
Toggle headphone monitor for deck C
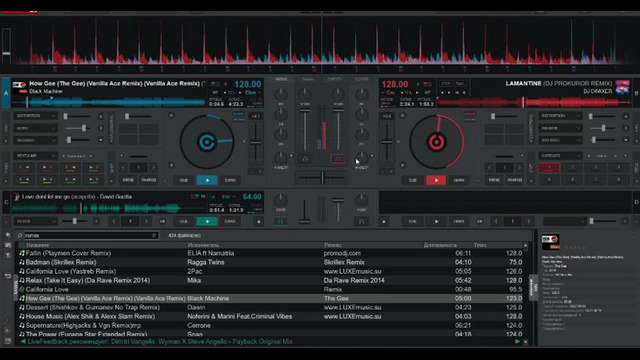(280, 221)
